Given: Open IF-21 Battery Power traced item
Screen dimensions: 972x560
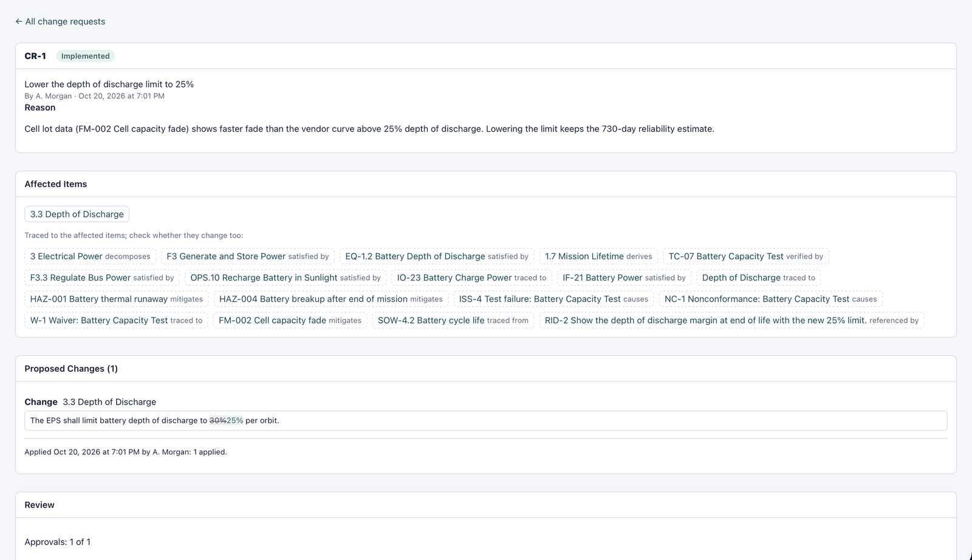Looking at the screenshot, I should pyautogui.click(x=624, y=278).
